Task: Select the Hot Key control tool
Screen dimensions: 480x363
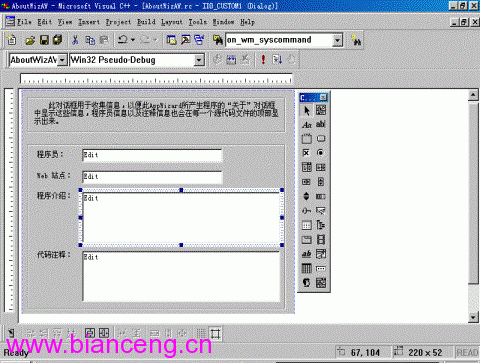Action: pos(321,211)
